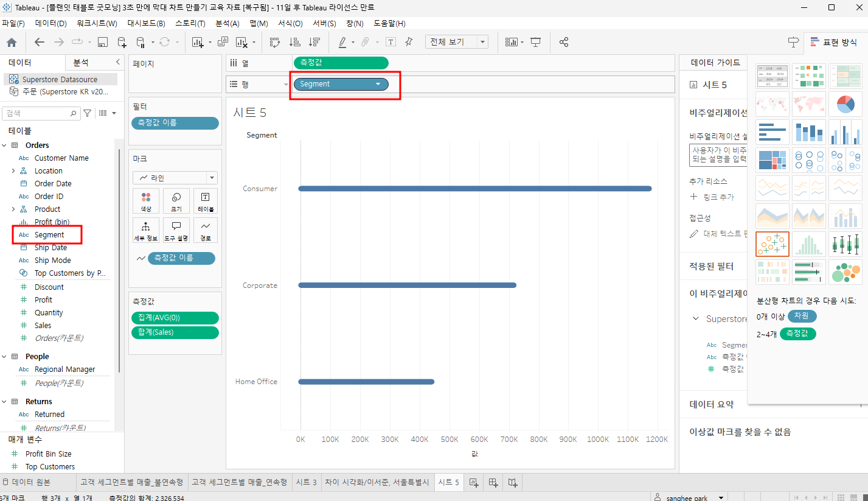
Task: Open the 분석(A) menu
Action: [227, 23]
